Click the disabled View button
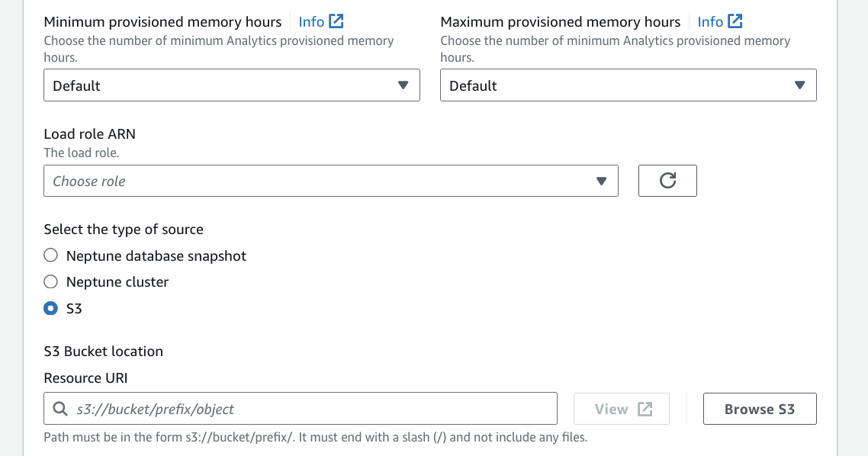This screenshot has height=456, width=868. pyautogui.click(x=621, y=408)
